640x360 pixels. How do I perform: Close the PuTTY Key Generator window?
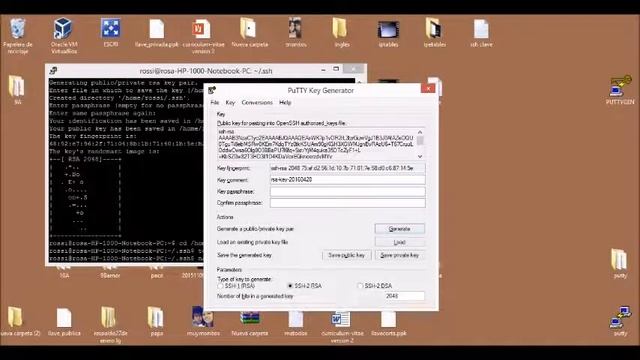point(428,89)
